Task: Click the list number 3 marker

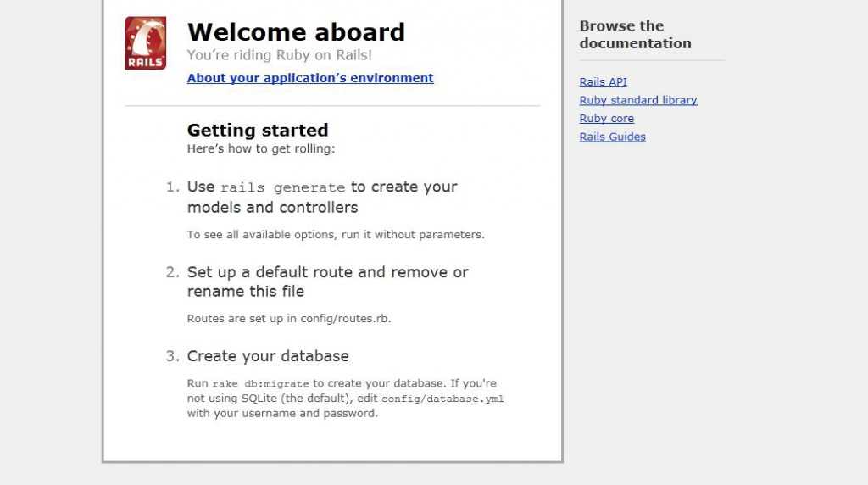Action: pos(173,356)
